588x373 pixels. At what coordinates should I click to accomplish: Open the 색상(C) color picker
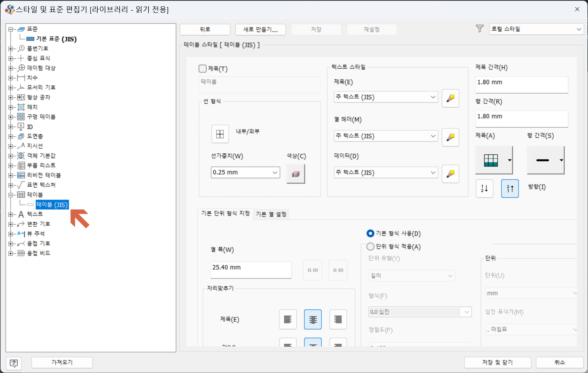296,174
